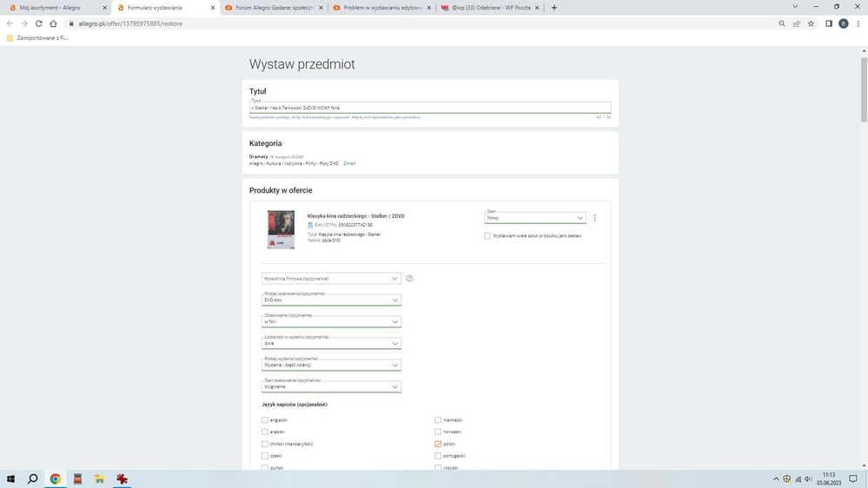The image size is (868, 488).
Task: Check the norweski subtitle language
Action: tap(438, 432)
